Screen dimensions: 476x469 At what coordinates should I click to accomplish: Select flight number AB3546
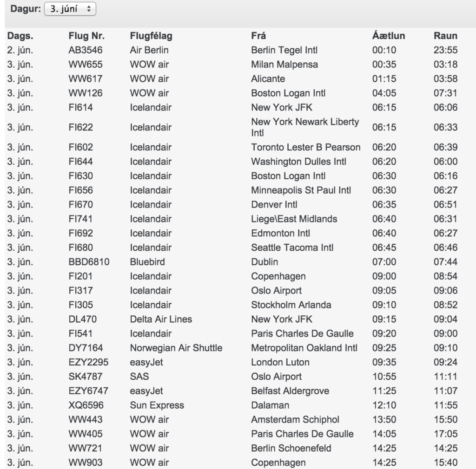[86, 50]
